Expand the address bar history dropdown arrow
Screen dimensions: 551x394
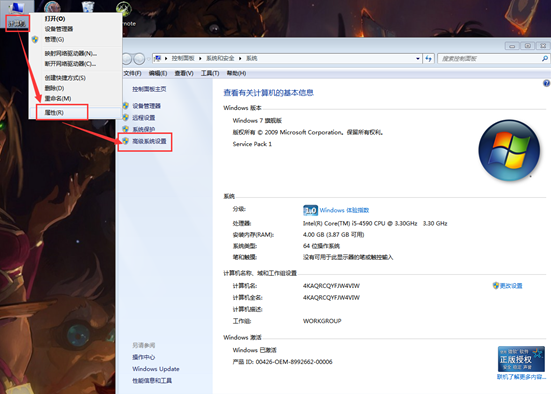point(417,59)
